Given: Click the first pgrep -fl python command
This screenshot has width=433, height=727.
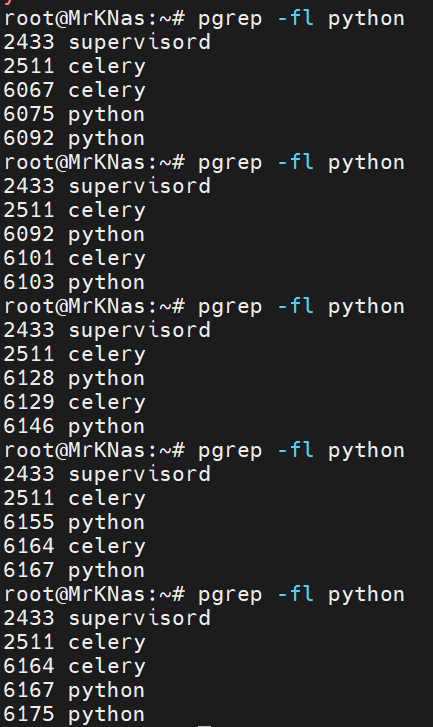Looking at the screenshot, I should (x=301, y=19).
